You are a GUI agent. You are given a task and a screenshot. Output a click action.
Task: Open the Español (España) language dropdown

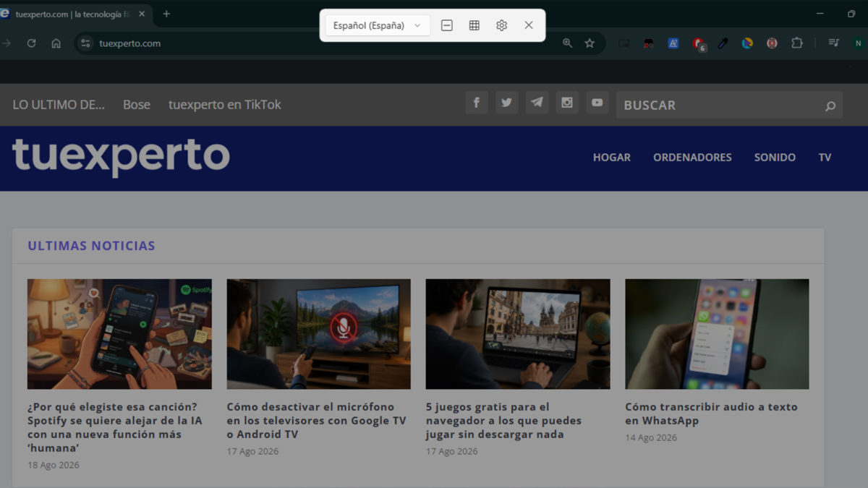point(377,25)
